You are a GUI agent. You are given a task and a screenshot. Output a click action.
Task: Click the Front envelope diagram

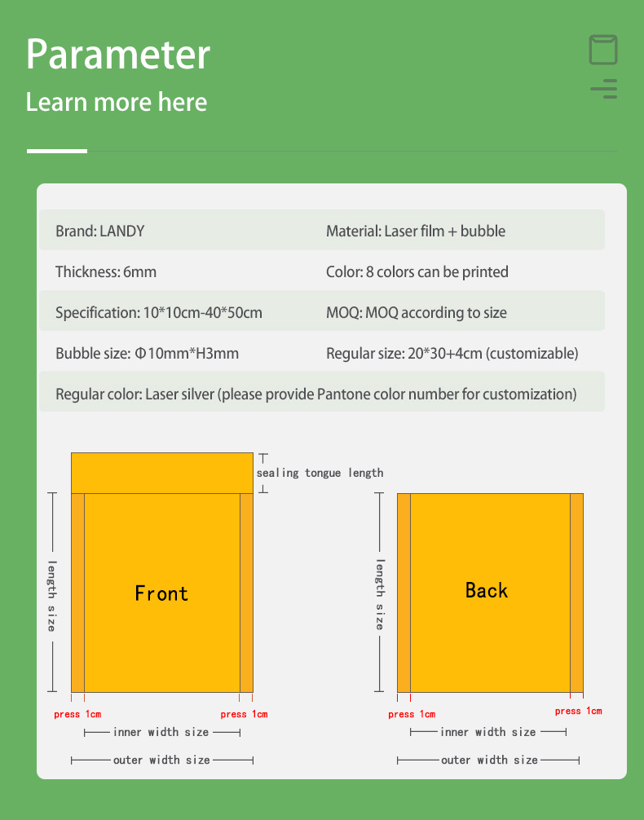click(x=161, y=593)
